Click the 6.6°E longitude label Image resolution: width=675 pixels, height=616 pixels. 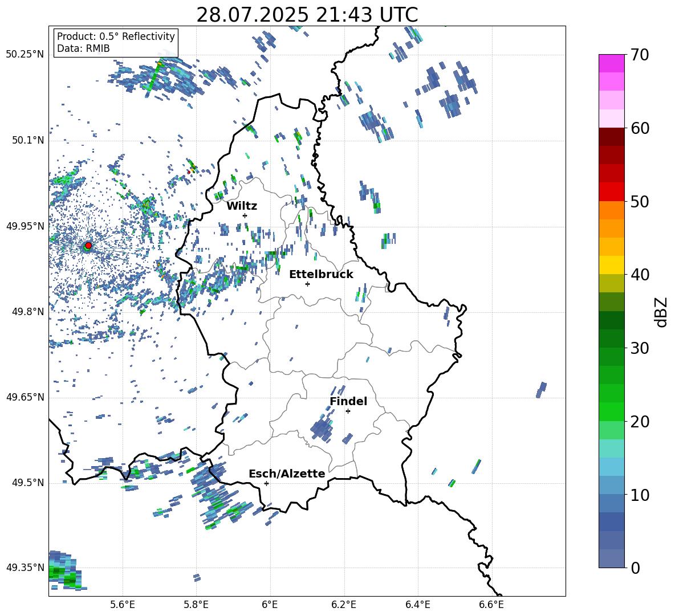coord(491,605)
